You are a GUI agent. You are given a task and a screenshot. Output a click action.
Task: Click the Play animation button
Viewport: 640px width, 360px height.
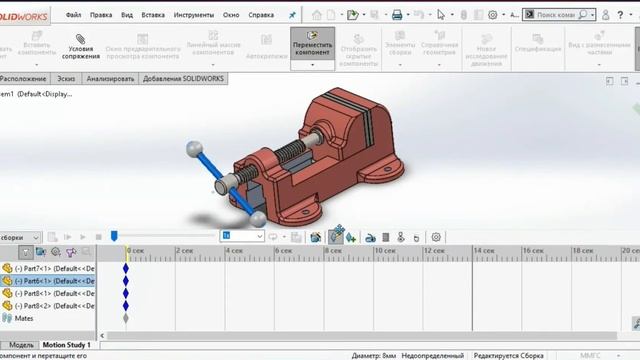(x=83, y=237)
